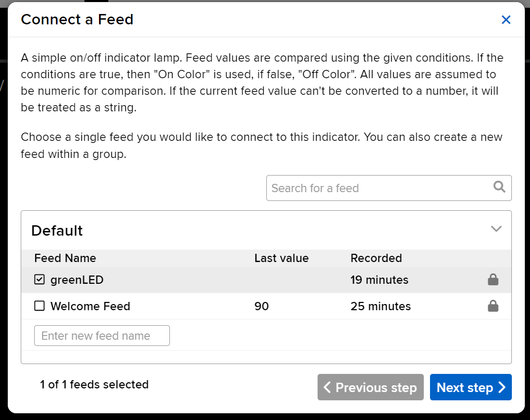Click the Default group title

[x=57, y=230]
